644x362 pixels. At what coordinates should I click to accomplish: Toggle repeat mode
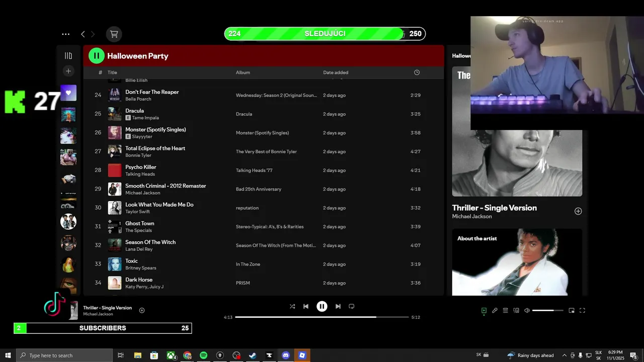tap(352, 306)
